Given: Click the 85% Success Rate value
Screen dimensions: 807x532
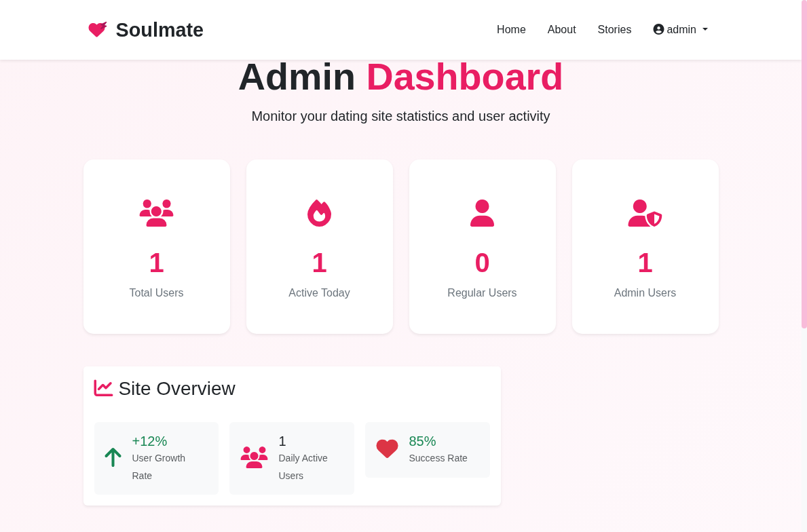Looking at the screenshot, I should [422, 441].
